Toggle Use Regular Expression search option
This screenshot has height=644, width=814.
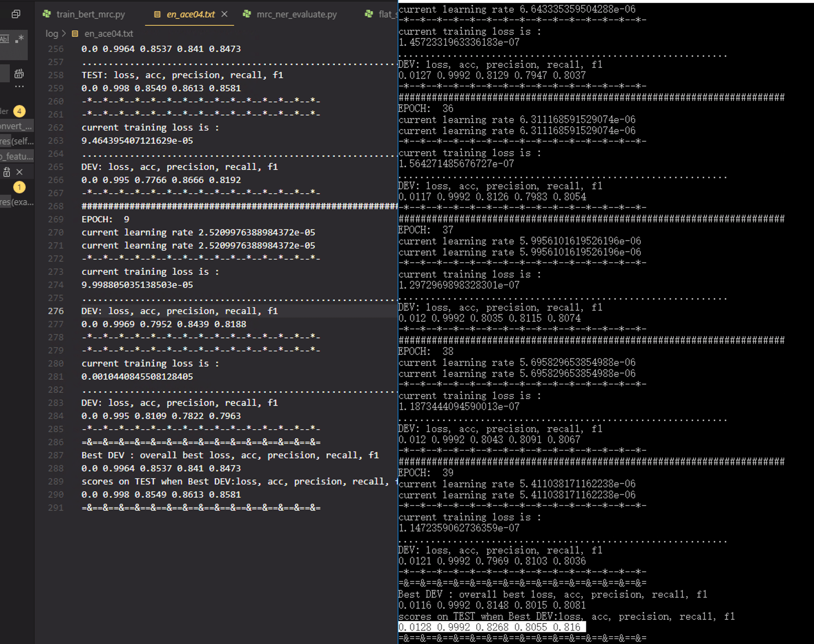[x=20, y=39]
